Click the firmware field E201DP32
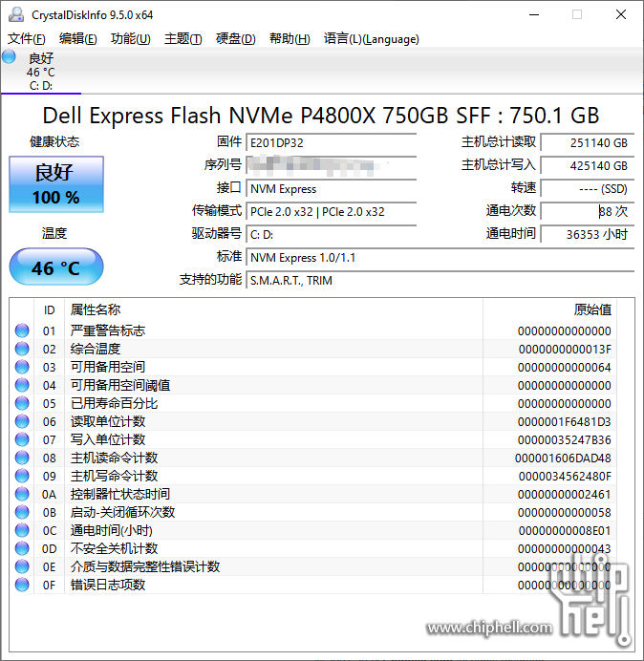 pos(331,142)
